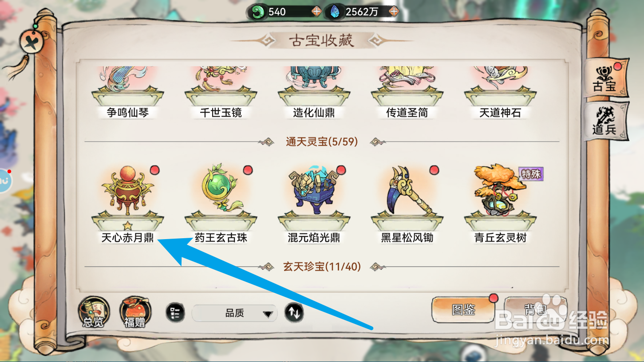Switch to the 道兵 side tab
644x362 pixels.
pyautogui.click(x=605, y=121)
